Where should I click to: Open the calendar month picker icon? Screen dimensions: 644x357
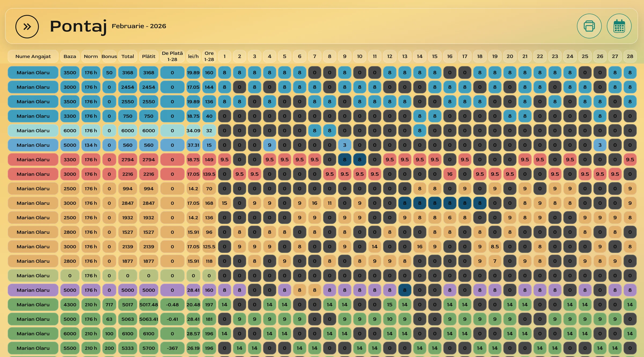pyautogui.click(x=619, y=26)
